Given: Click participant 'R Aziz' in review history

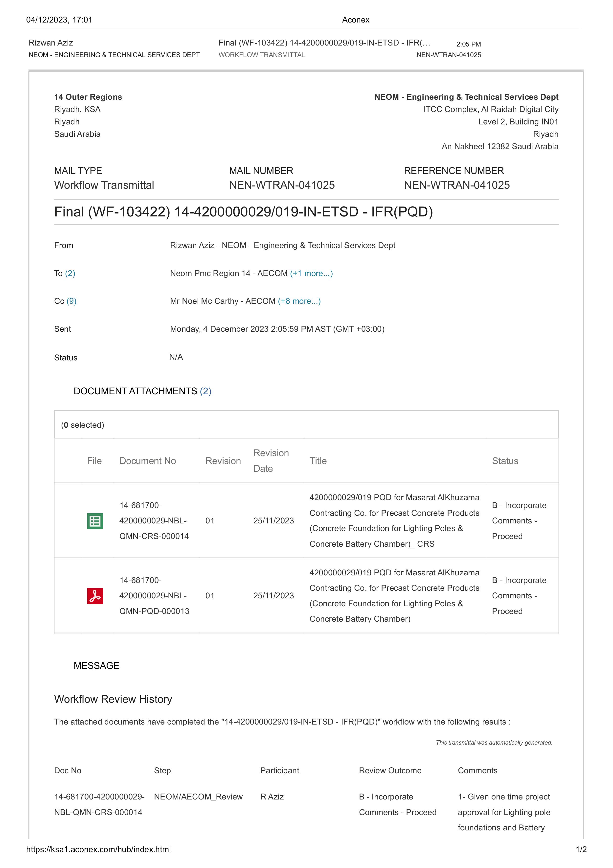Looking at the screenshot, I should (x=272, y=797).
